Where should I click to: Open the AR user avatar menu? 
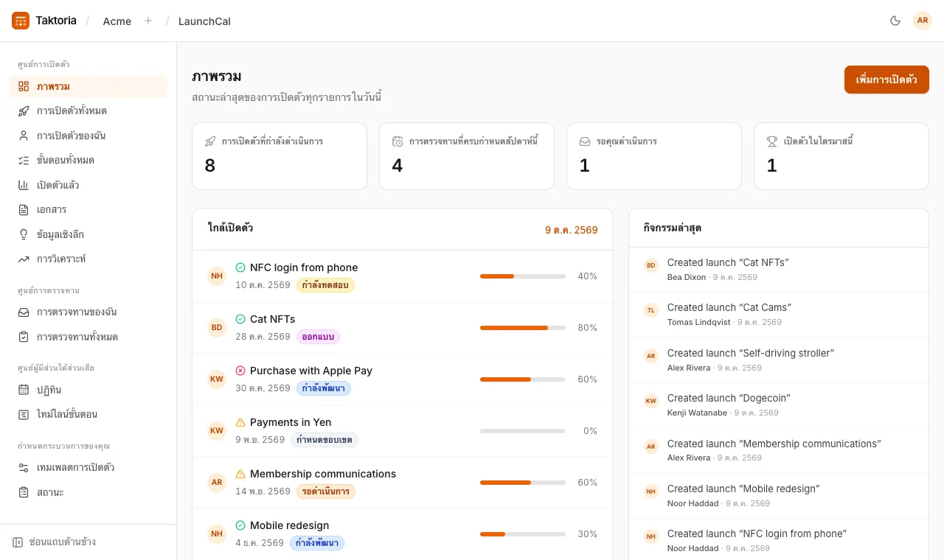pyautogui.click(x=923, y=21)
